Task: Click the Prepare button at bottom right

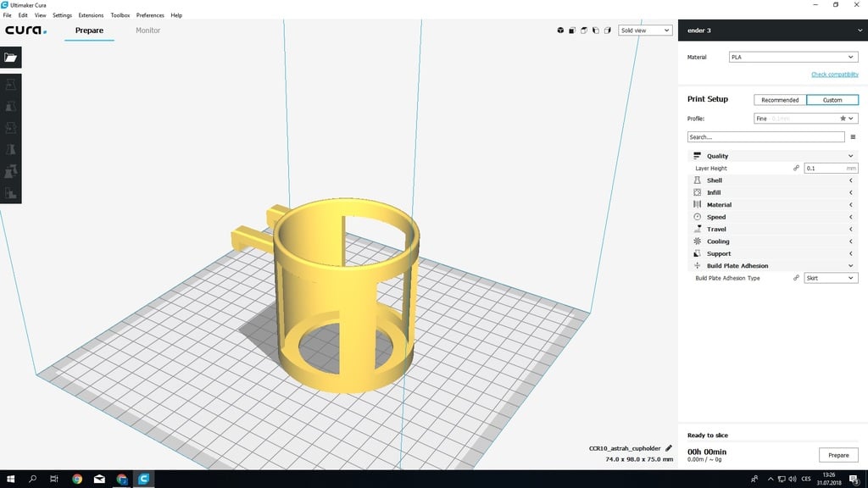Action: [838, 455]
